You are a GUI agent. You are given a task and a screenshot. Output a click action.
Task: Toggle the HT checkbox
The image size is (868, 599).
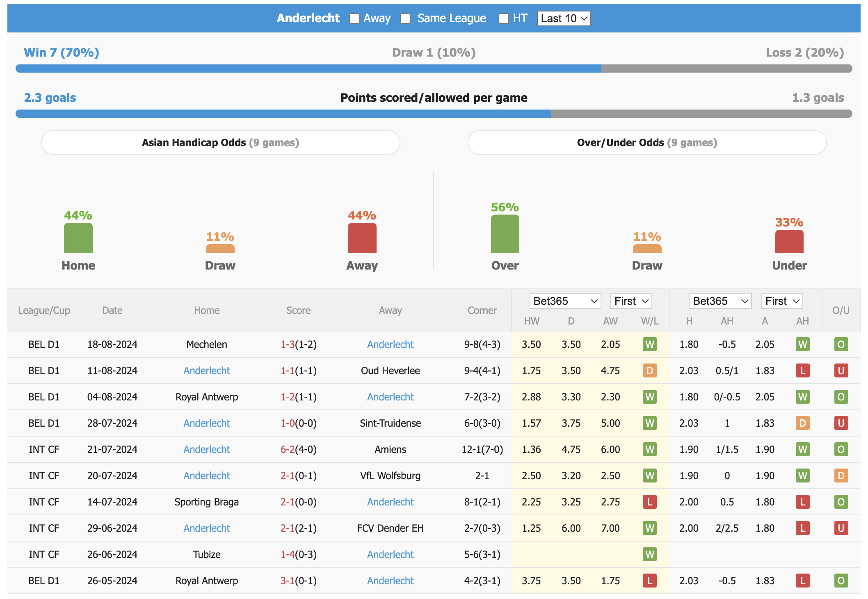pos(504,18)
